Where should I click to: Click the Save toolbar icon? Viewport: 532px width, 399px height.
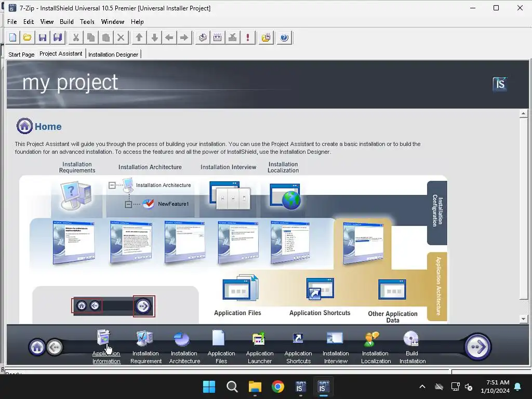point(43,37)
